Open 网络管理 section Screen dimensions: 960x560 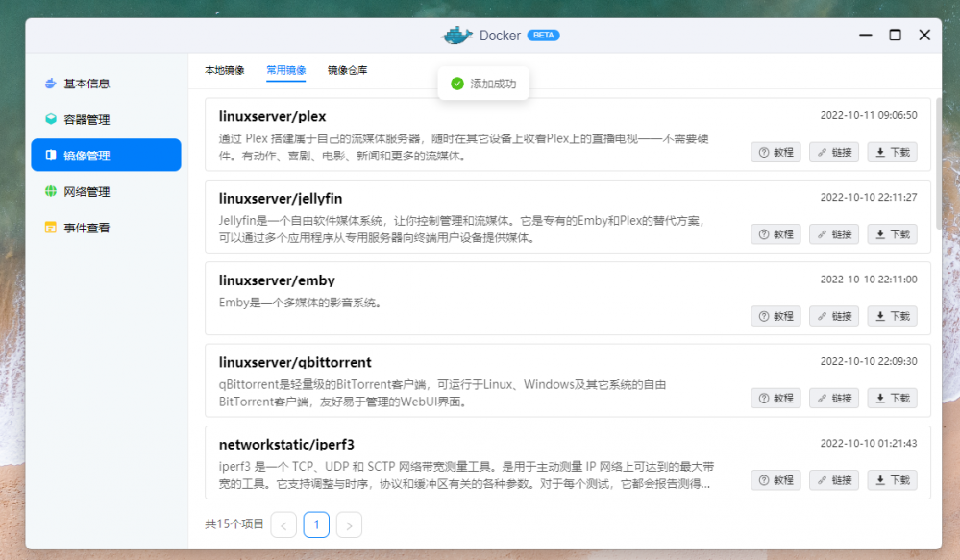coord(106,191)
